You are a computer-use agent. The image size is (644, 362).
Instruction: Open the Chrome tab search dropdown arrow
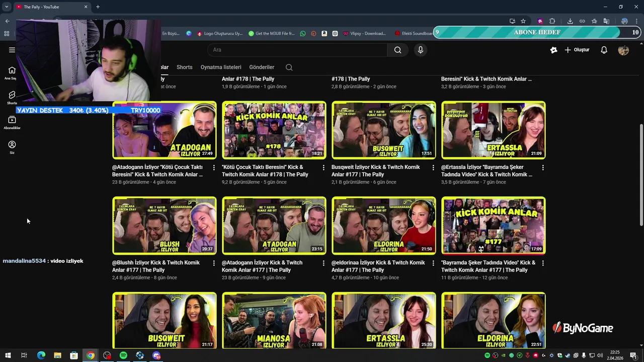click(x=7, y=7)
